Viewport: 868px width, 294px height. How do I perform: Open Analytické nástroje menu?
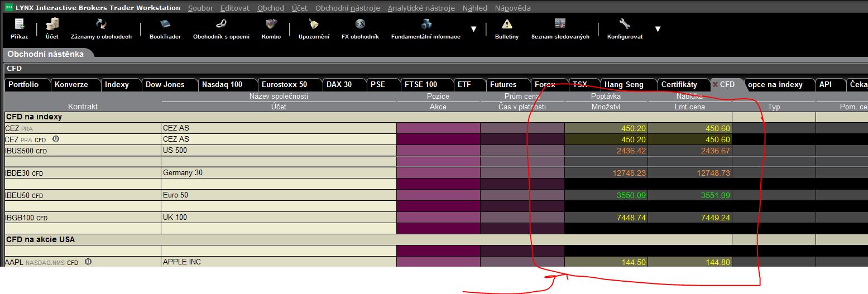click(x=421, y=8)
